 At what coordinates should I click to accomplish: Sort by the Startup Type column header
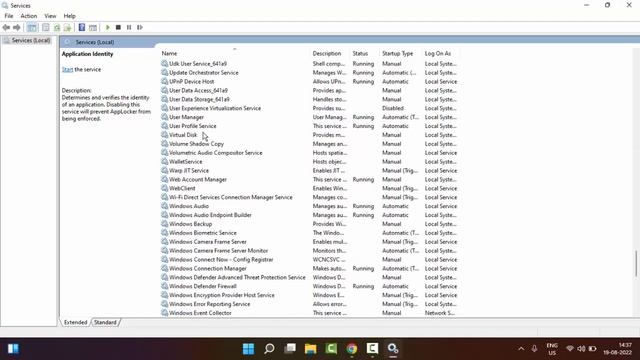tap(398, 53)
